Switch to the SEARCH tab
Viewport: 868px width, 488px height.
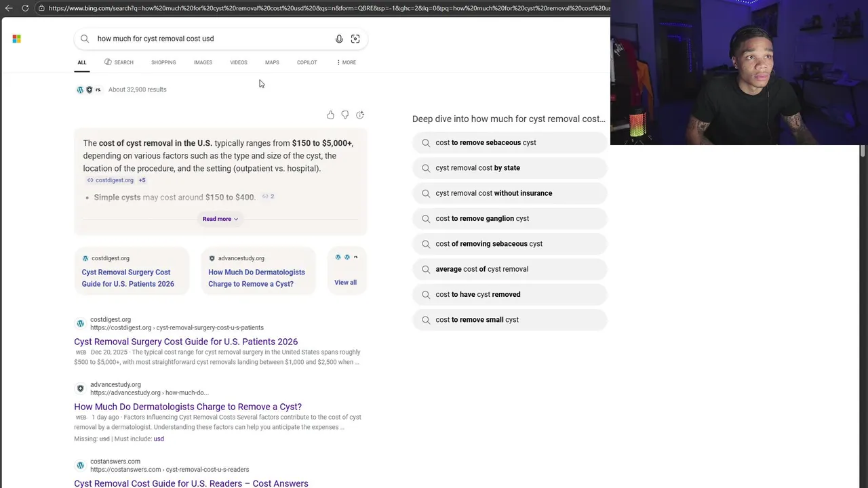click(x=119, y=62)
